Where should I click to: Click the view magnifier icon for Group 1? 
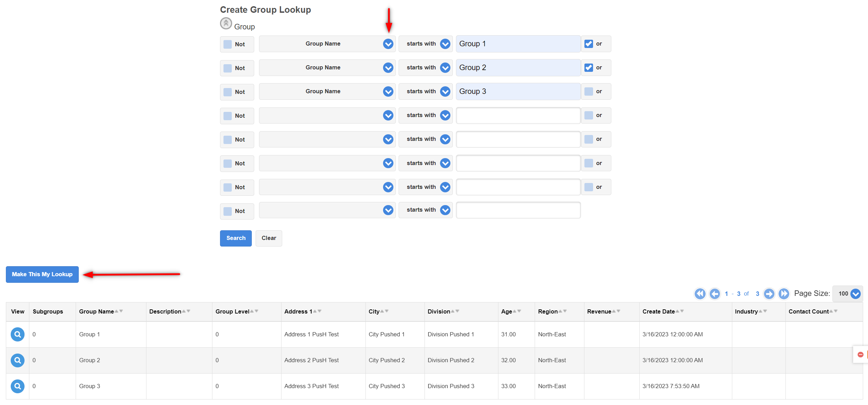point(17,334)
